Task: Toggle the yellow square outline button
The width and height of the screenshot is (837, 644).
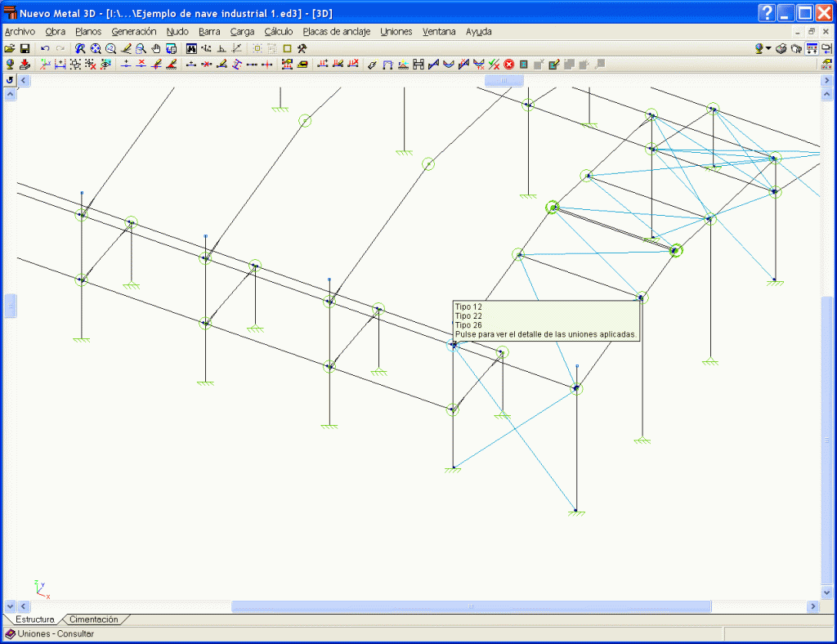Action: tap(287, 49)
